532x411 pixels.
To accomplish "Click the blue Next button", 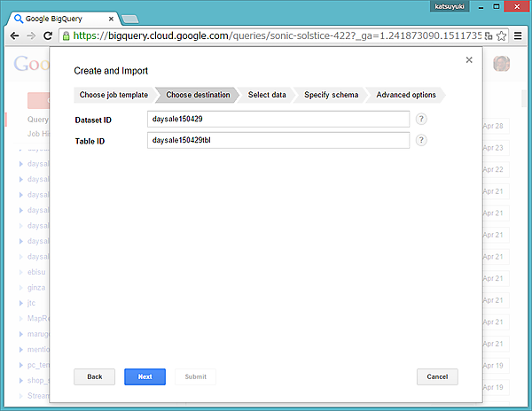I will point(145,376).
